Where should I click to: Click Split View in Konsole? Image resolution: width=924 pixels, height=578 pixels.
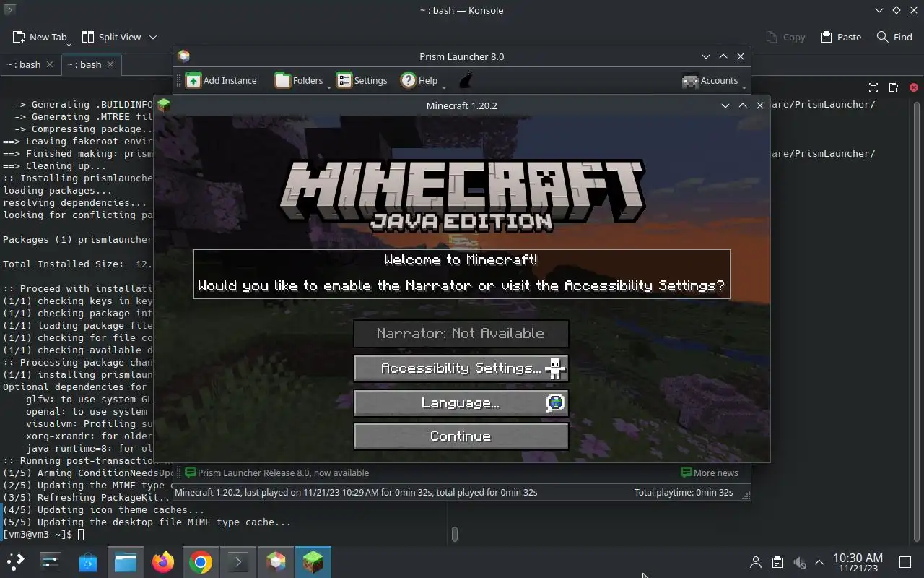pyautogui.click(x=111, y=37)
